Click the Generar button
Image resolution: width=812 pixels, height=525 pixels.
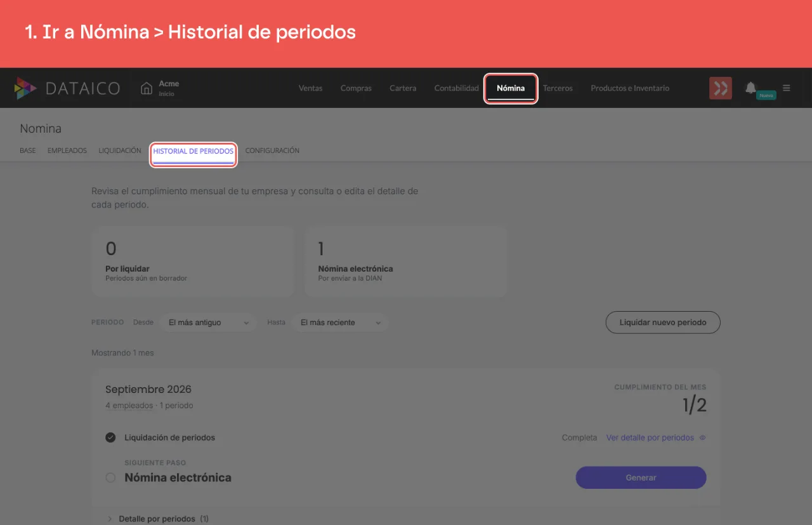click(x=641, y=477)
